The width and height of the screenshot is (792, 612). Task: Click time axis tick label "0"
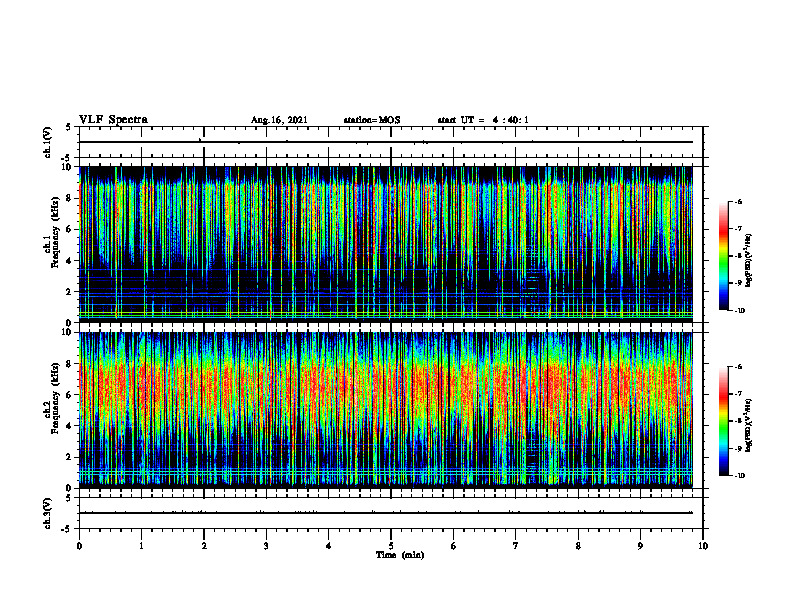79,546
